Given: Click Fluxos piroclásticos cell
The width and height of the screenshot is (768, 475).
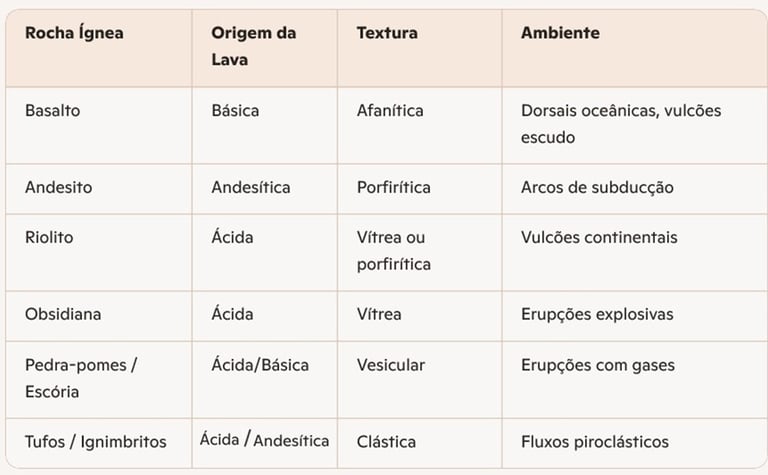Looking at the screenshot, I should pos(595,442).
